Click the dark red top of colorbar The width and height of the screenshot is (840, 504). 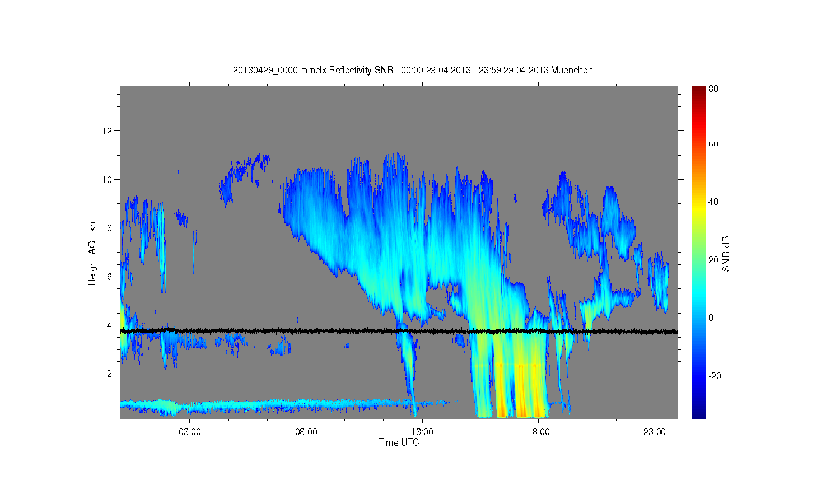(698, 91)
